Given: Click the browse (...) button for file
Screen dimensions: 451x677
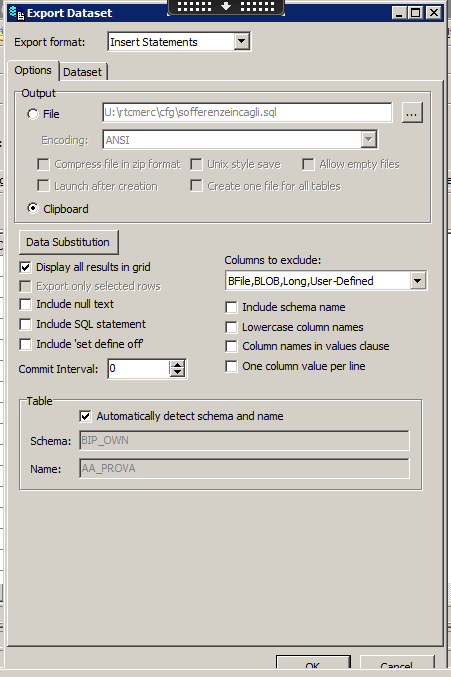Looking at the screenshot, I should click(412, 113).
